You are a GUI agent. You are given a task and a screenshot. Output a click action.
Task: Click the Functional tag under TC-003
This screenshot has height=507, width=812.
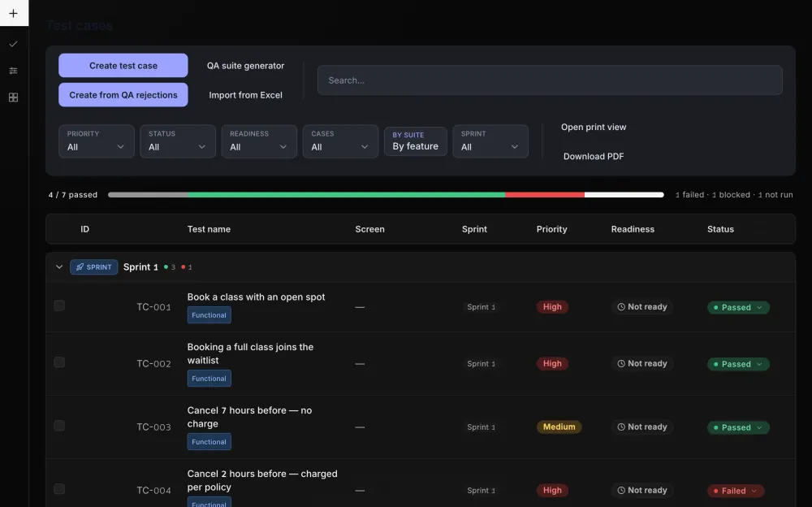(209, 442)
